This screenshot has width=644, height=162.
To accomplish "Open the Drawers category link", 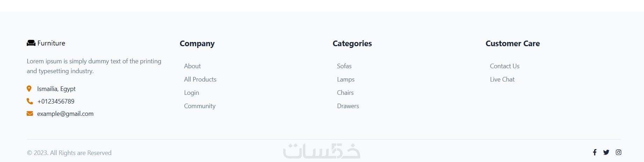I will (348, 106).
